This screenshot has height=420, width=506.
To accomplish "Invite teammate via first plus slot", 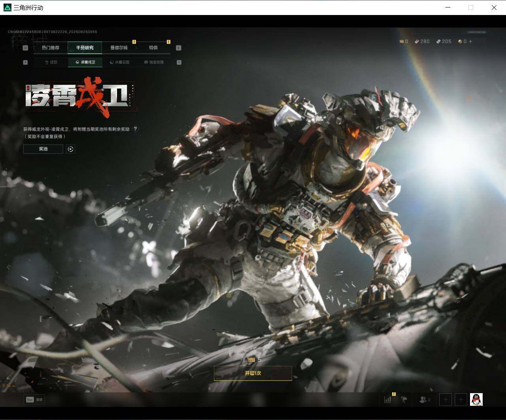I will pyautogui.click(x=446, y=399).
